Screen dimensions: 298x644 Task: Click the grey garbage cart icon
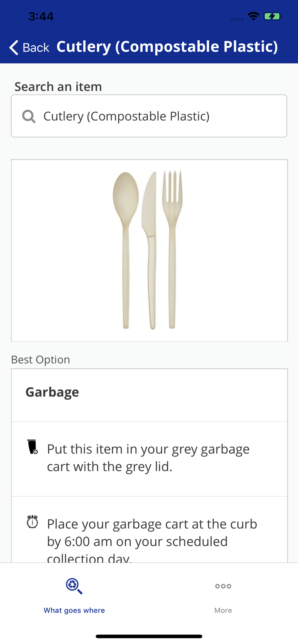[33, 447]
